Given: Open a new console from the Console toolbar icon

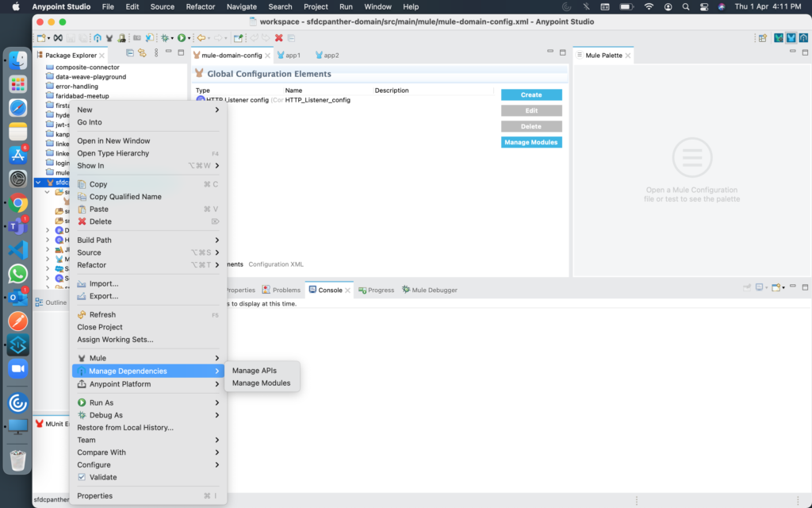Looking at the screenshot, I should (776, 289).
